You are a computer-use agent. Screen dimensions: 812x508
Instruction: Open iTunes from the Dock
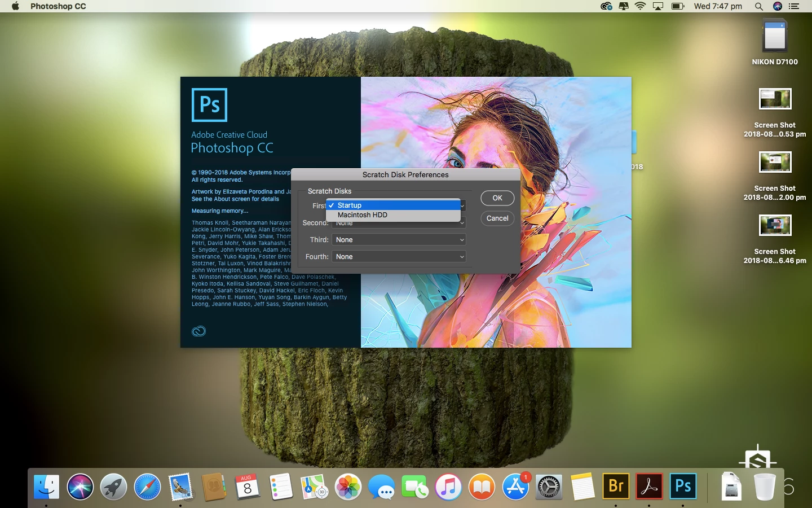click(448, 487)
